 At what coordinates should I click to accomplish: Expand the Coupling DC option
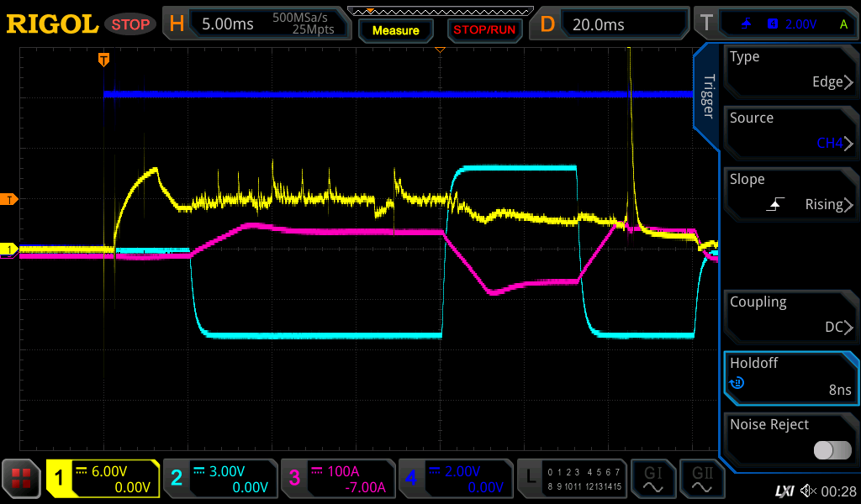791,315
